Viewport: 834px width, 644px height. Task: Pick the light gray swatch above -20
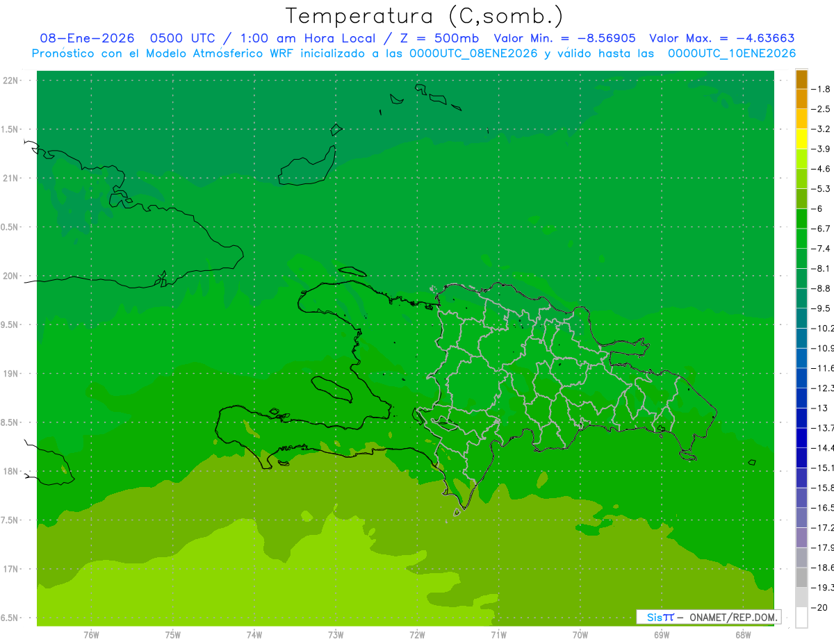coord(801,597)
